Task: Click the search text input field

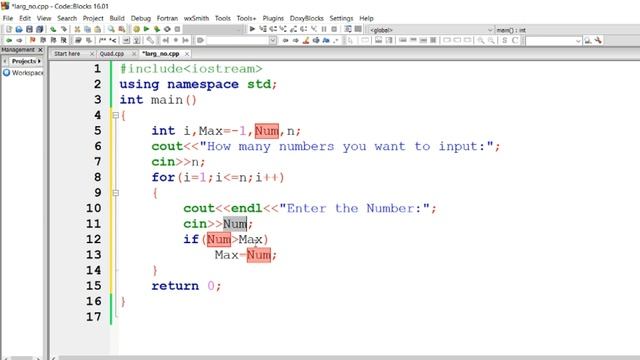Action: pos(238,40)
